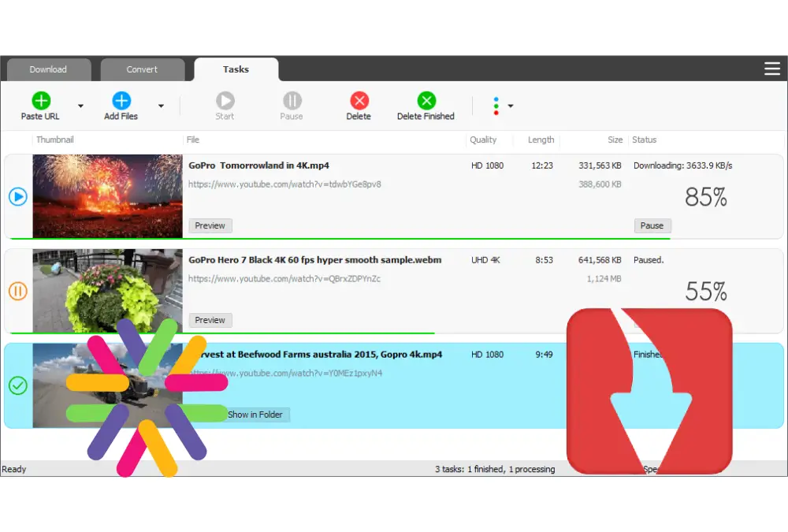Image resolution: width=788 pixels, height=532 pixels.
Task: Click the 9:49 length value
Action: 544,355
